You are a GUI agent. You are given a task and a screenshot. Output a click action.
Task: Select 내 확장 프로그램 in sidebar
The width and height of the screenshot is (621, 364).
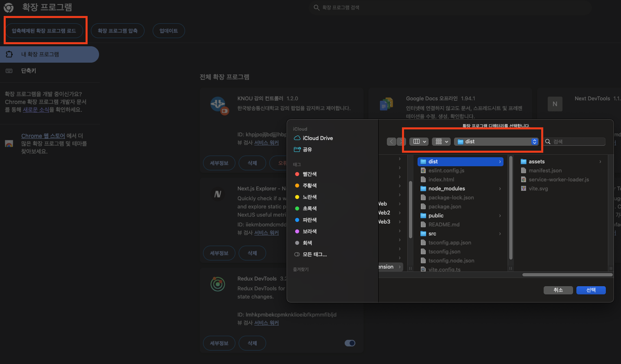click(50, 54)
